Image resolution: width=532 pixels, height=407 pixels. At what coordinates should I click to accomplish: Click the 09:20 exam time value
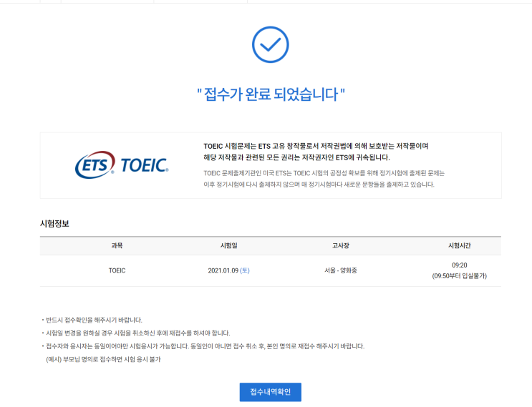pos(460,265)
